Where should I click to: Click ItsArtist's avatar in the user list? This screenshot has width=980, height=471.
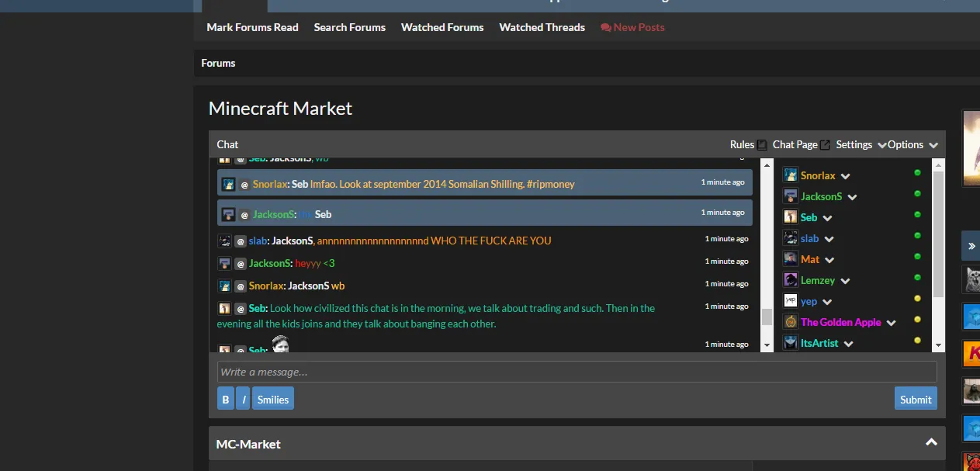click(x=791, y=343)
